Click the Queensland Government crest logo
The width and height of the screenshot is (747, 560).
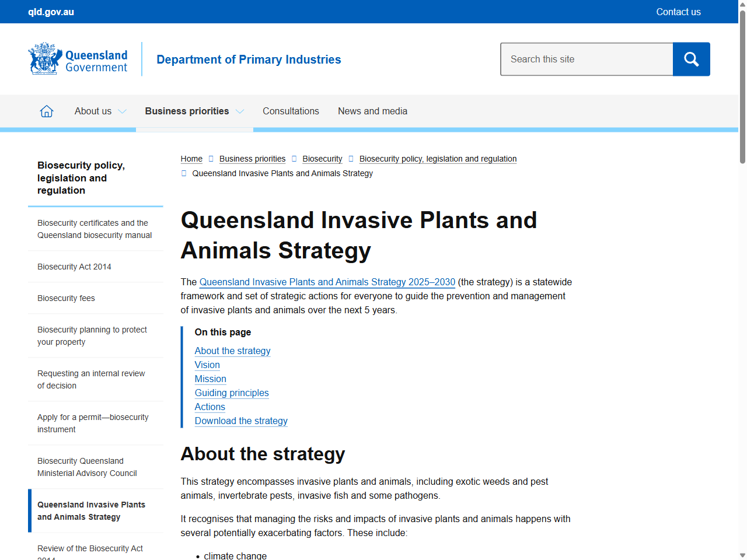78,59
